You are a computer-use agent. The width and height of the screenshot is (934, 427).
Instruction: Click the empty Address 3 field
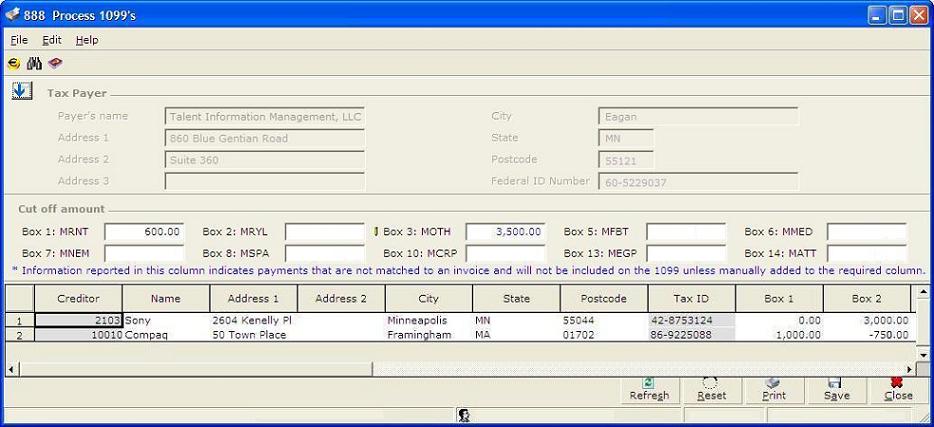point(264,182)
